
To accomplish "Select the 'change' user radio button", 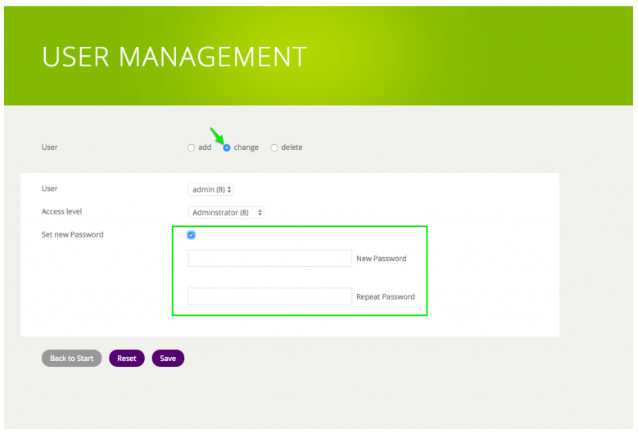I will pyautogui.click(x=227, y=148).
